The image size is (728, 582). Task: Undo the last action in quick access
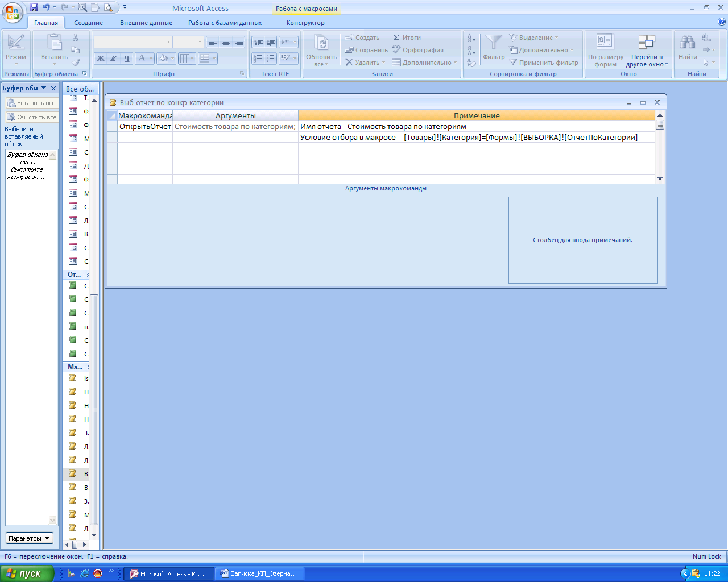point(46,7)
